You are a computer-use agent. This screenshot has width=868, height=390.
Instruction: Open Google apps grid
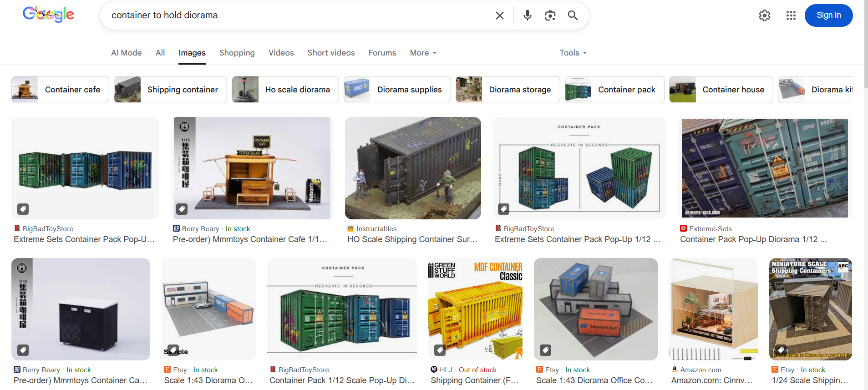tap(791, 15)
